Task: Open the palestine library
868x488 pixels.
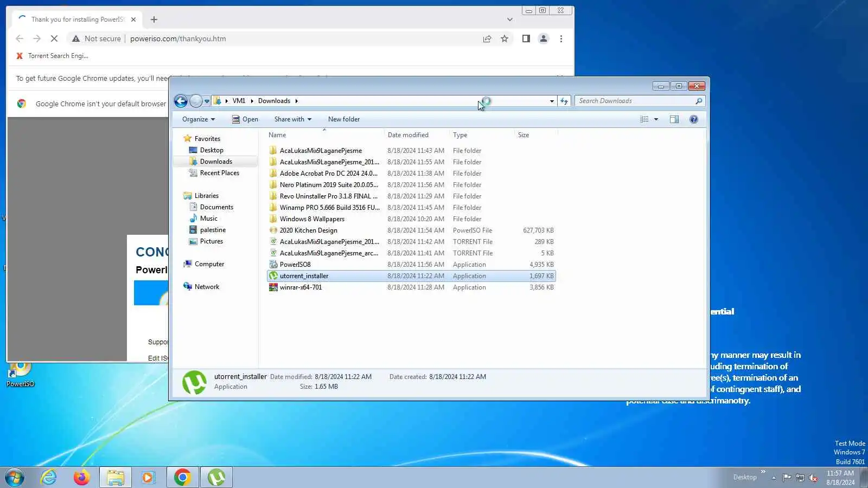Action: [213, 230]
